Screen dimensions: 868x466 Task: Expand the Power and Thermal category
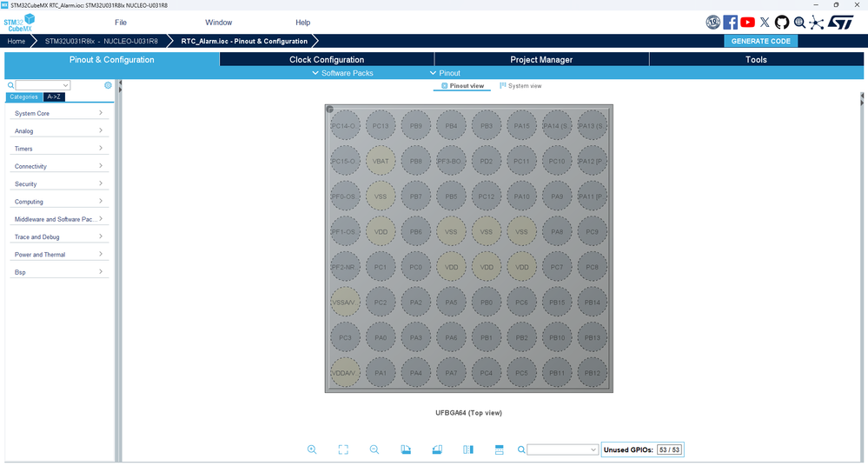click(59, 255)
